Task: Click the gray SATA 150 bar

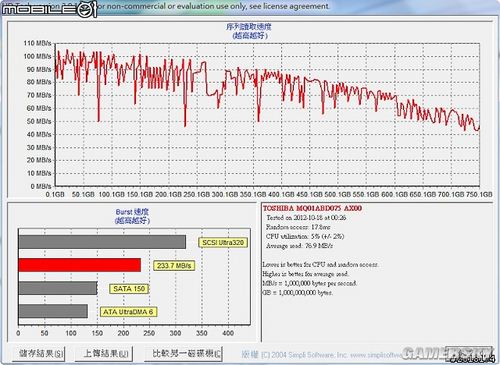Action: 58,288
